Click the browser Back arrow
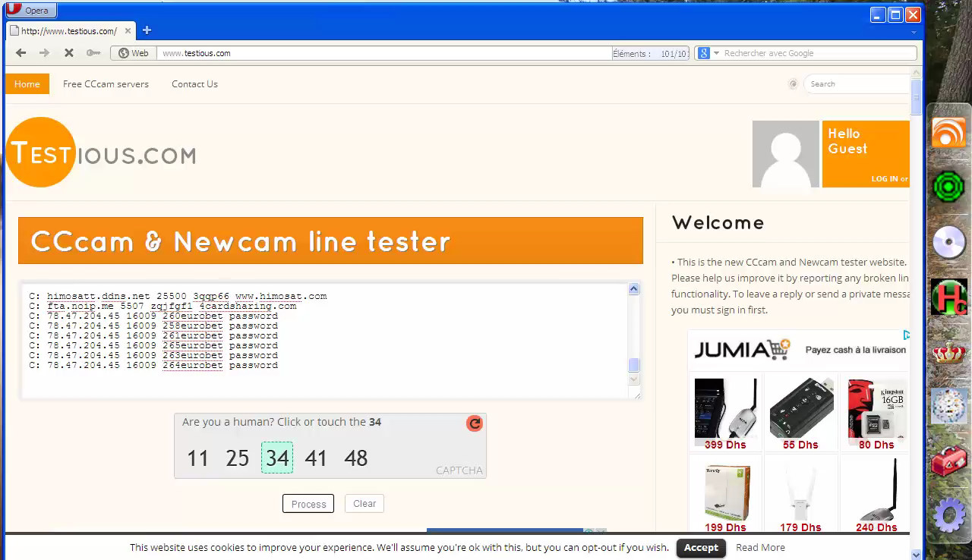The image size is (972, 560). (x=21, y=53)
